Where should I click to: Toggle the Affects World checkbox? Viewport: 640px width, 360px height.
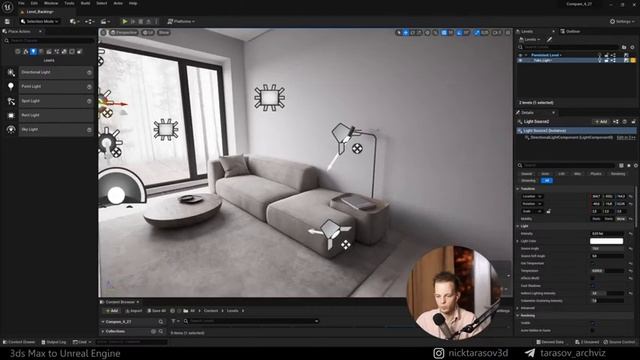[593, 278]
